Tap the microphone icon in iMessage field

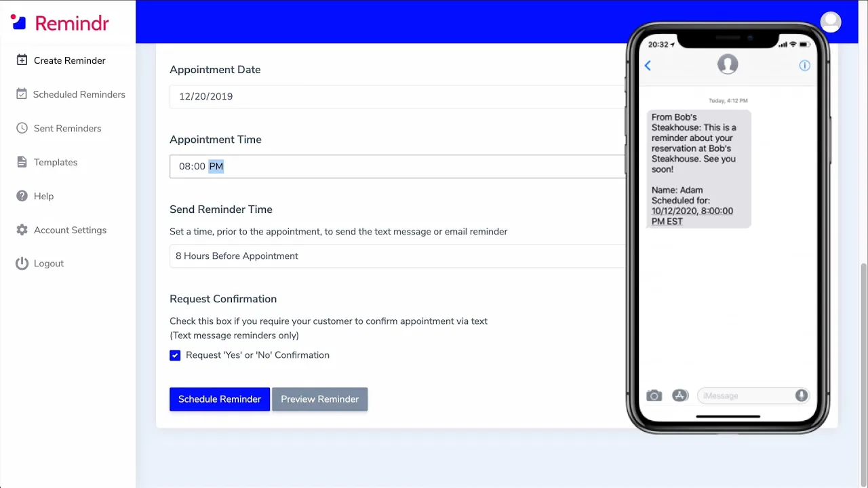[x=802, y=396]
